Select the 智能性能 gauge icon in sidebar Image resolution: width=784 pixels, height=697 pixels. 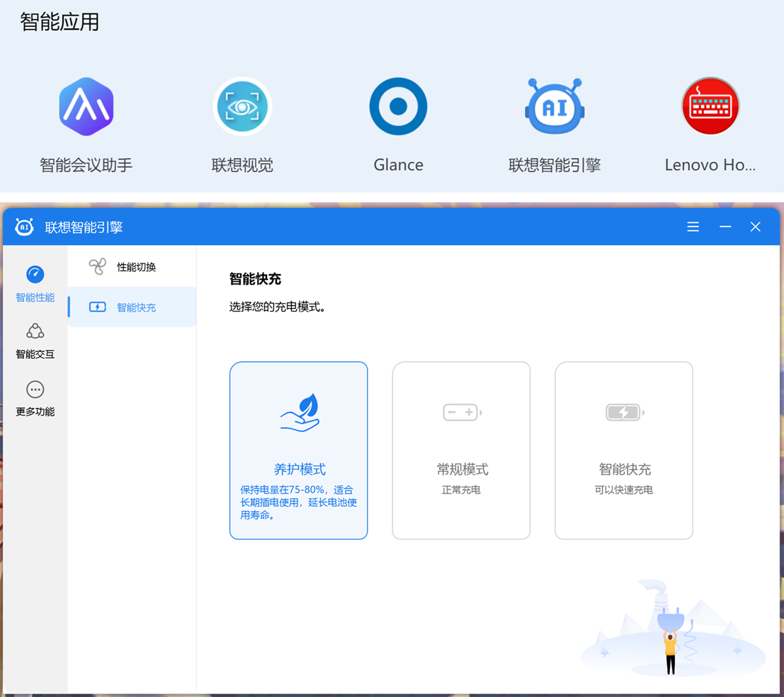[35, 274]
